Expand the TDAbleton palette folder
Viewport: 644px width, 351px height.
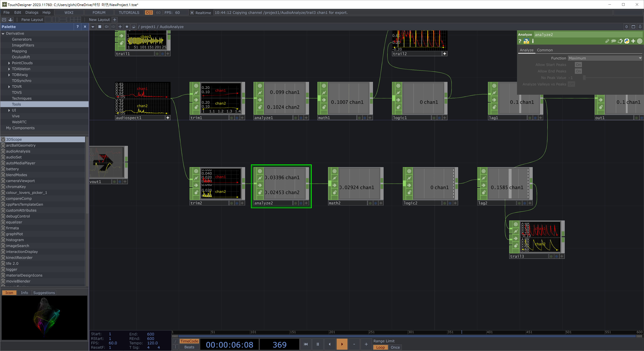click(9, 69)
